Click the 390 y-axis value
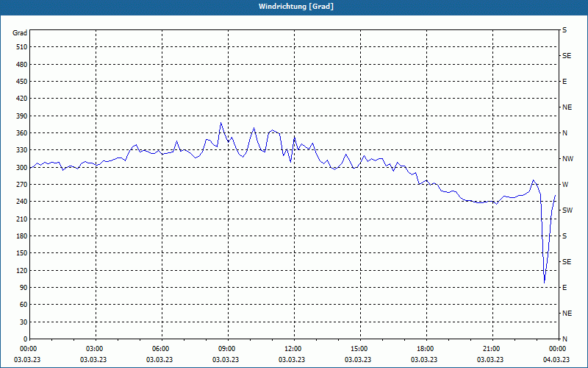 (22, 116)
